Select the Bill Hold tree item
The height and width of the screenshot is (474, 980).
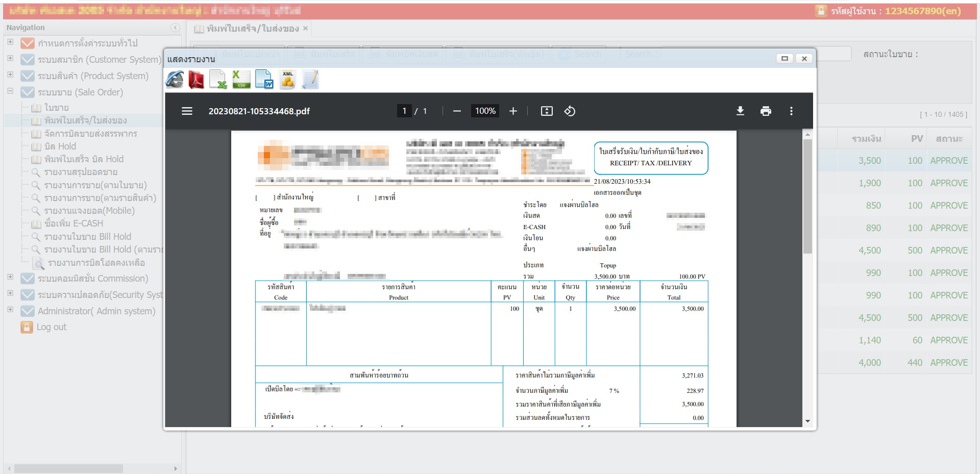tap(60, 146)
